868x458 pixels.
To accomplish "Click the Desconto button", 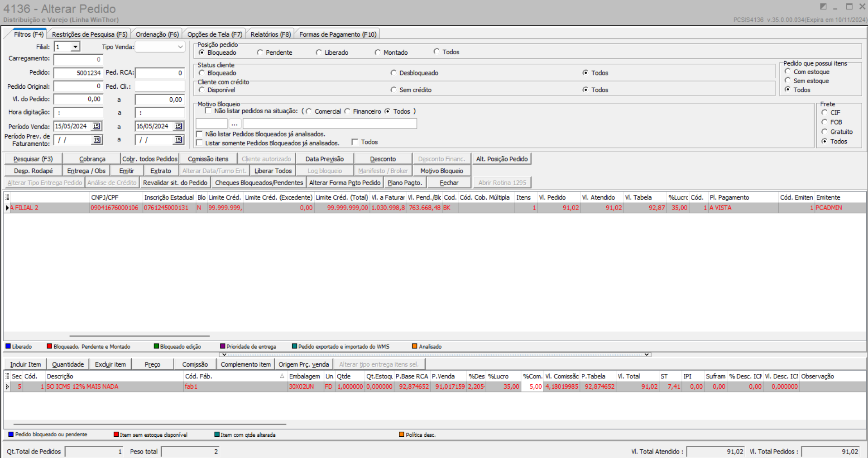I will pyautogui.click(x=383, y=159).
